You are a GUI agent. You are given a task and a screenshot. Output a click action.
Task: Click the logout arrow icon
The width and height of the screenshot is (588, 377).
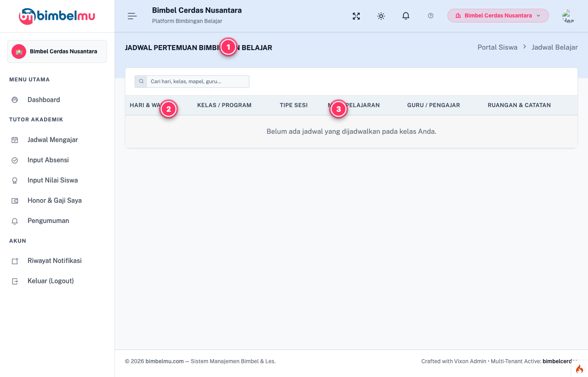(15, 281)
